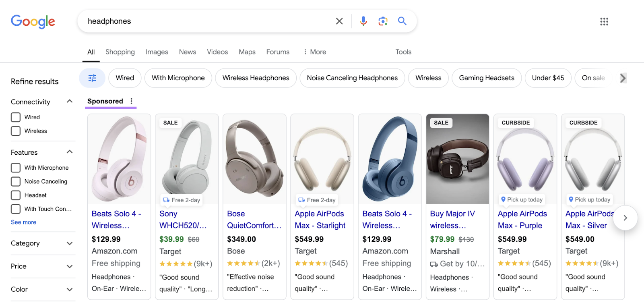644x307 pixels.
Task: Enable the Noise Canceling checkbox
Action: click(16, 181)
